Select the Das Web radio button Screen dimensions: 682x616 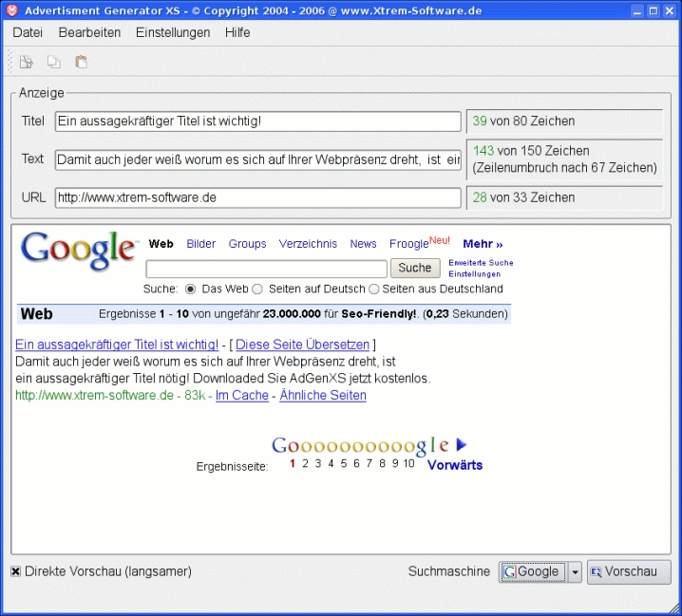[x=190, y=289]
